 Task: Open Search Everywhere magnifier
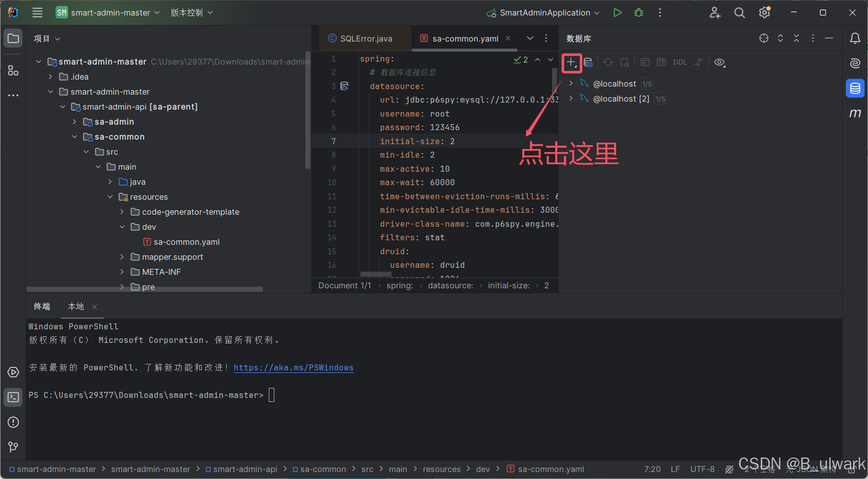tap(739, 13)
